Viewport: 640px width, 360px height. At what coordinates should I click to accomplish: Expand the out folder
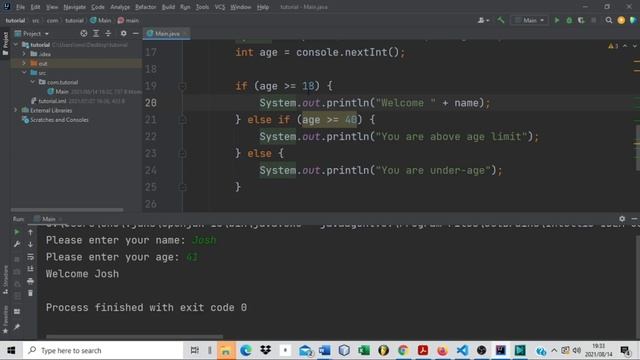coord(24,63)
